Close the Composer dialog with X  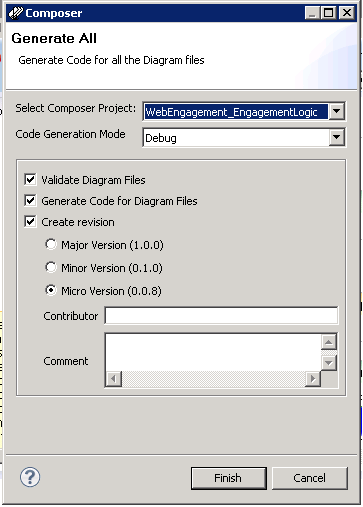(347, 13)
